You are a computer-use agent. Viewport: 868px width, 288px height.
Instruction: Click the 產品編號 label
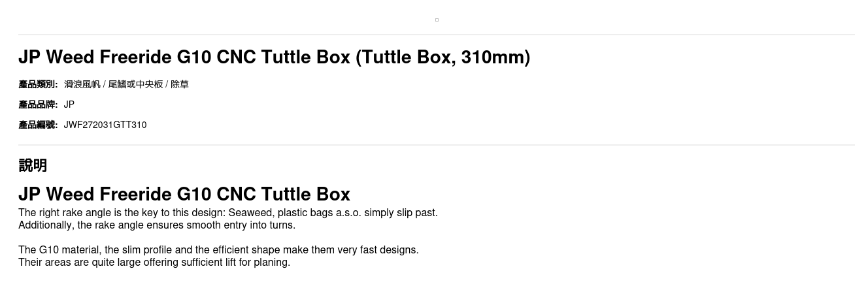[x=38, y=125]
